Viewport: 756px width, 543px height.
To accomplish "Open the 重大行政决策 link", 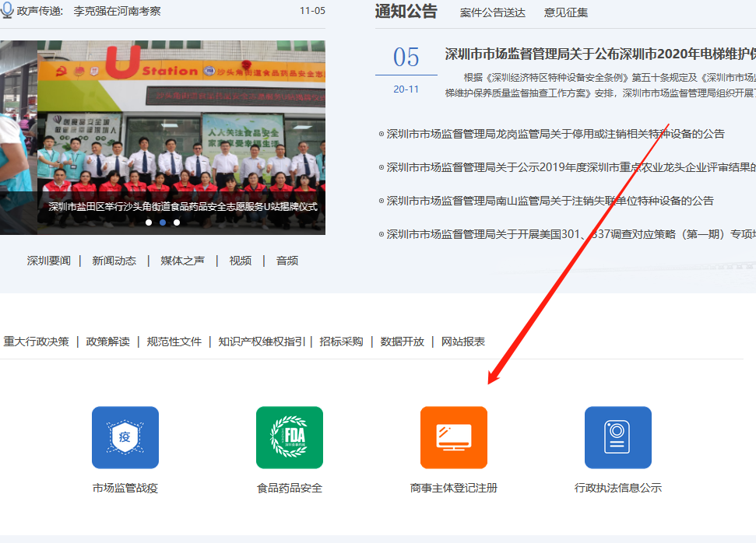I will tap(36, 342).
